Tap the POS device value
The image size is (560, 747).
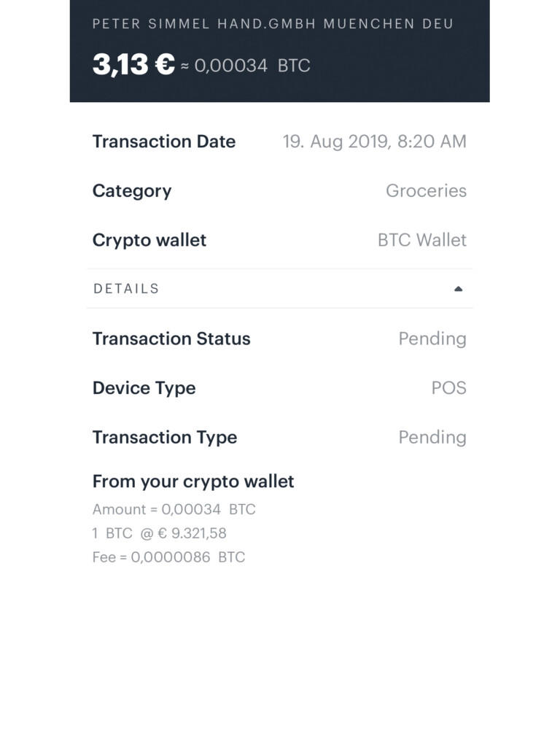tap(448, 388)
